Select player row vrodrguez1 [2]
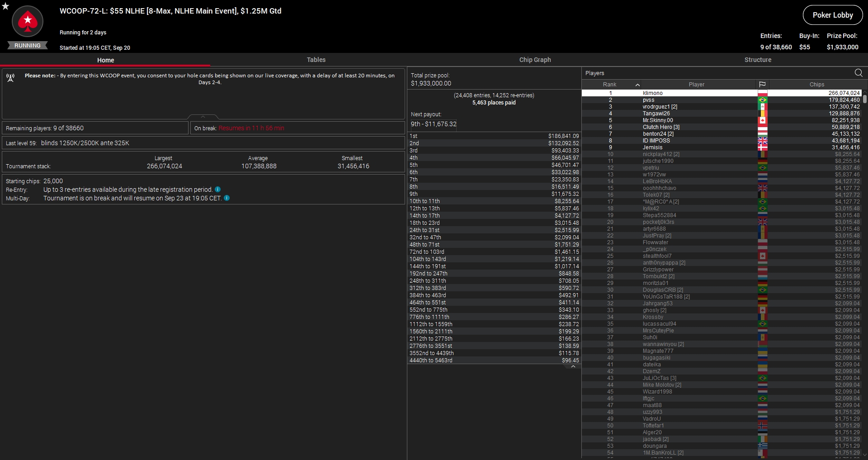The image size is (868, 460). click(722, 107)
